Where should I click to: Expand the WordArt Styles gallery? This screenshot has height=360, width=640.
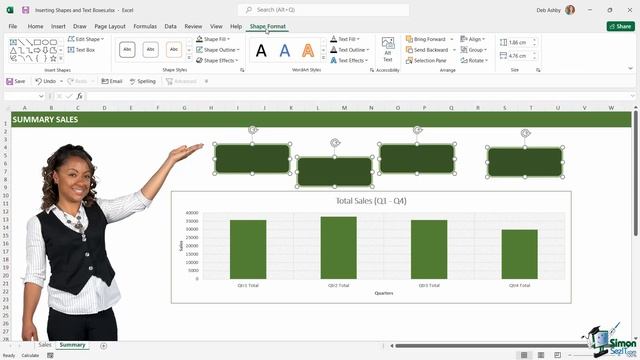click(x=323, y=58)
